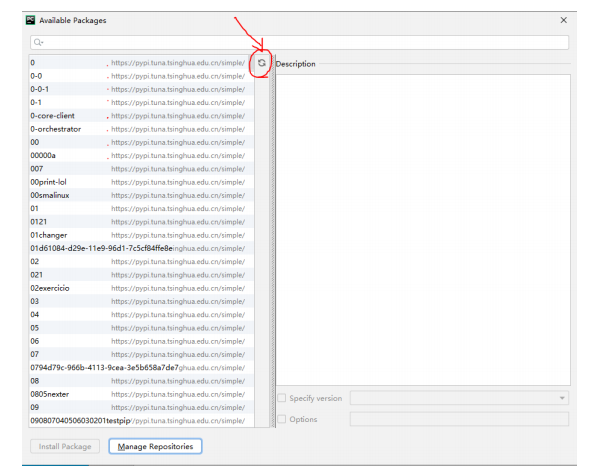Select the 04 package row
This screenshot has width=596, height=470.
[141, 315]
